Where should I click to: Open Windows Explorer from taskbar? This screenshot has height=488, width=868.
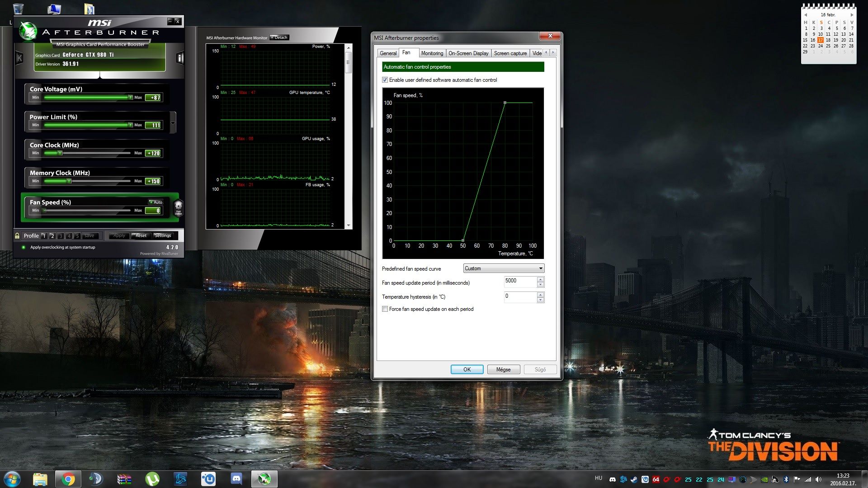click(40, 479)
